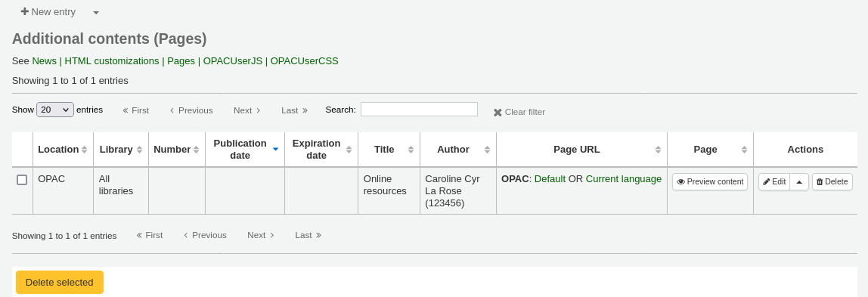Image resolution: width=868 pixels, height=297 pixels.
Task: Sort table by Title column
Action: click(389, 150)
